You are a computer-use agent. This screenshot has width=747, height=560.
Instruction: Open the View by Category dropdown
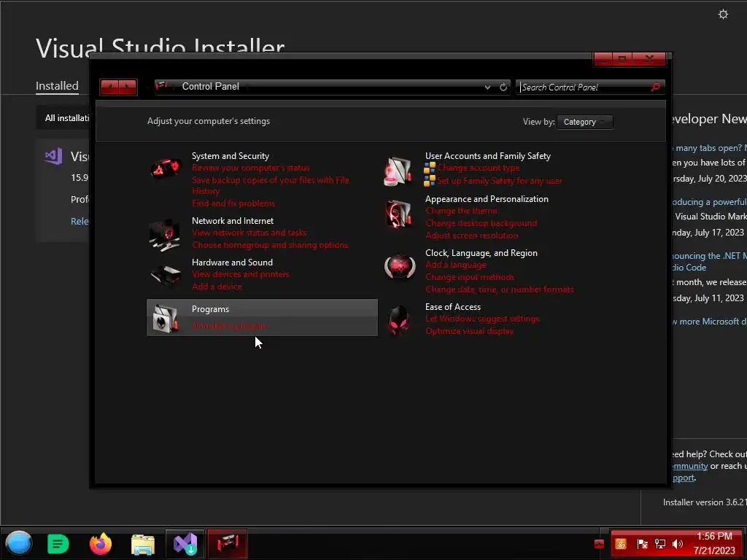(585, 122)
